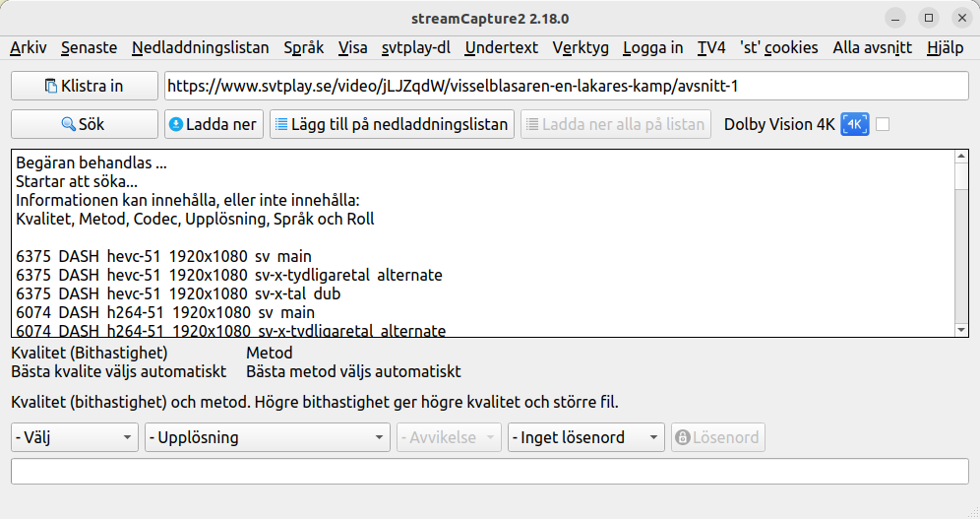The height and width of the screenshot is (519, 980).
Task: Click the line '6074 DASH h264-51 1920x1080 sv main'
Action: 165,312
